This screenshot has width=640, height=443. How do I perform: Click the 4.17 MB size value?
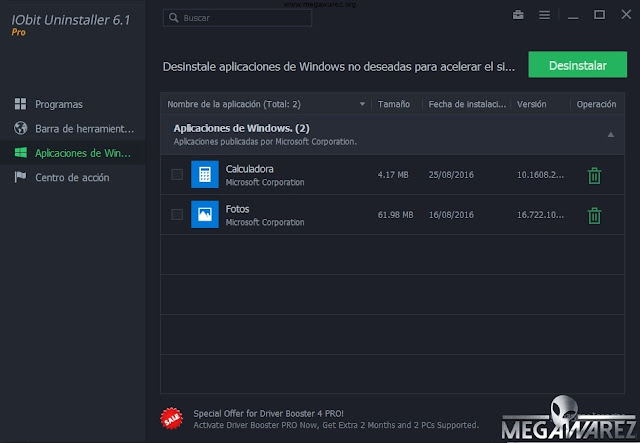point(393,175)
